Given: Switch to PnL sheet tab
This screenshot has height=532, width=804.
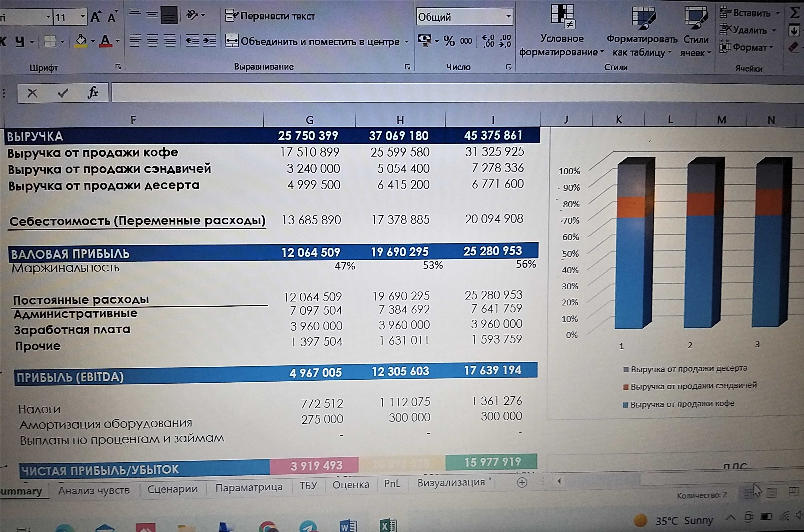Looking at the screenshot, I should click(392, 484).
